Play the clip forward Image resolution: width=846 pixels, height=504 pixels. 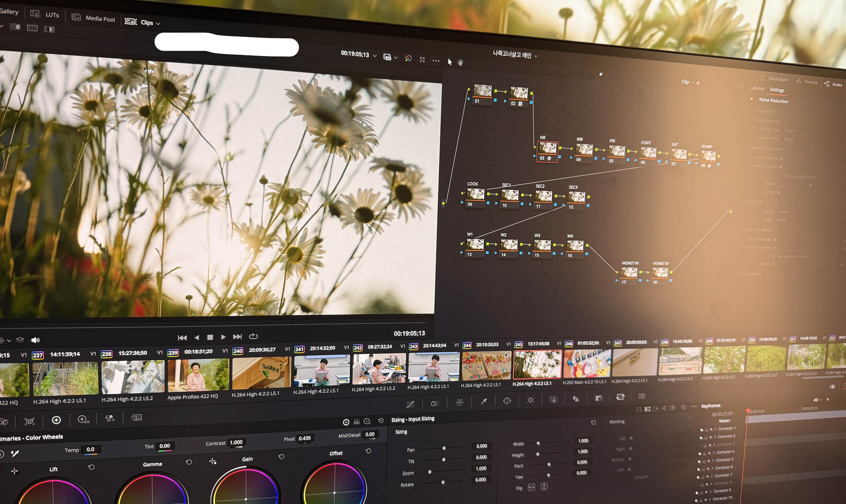pyautogui.click(x=223, y=337)
